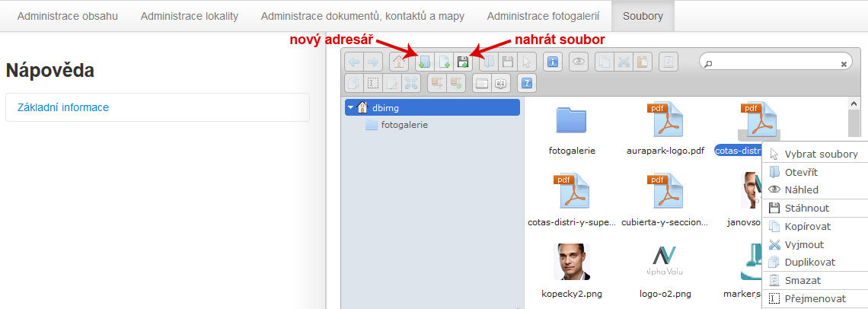Select the kopecky2.png thumbnail

(572, 262)
